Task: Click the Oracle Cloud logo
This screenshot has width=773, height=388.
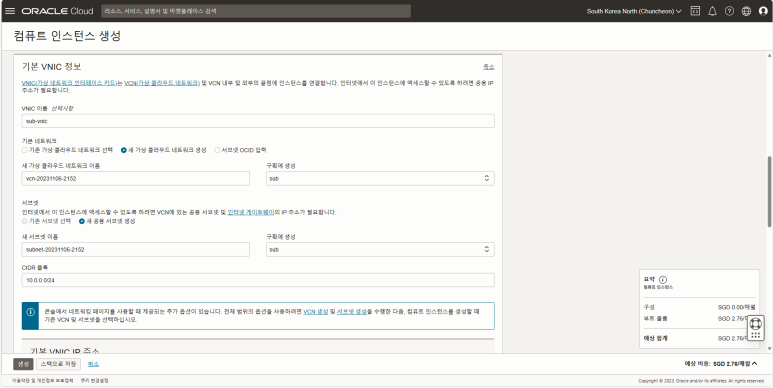Action: tap(58, 11)
